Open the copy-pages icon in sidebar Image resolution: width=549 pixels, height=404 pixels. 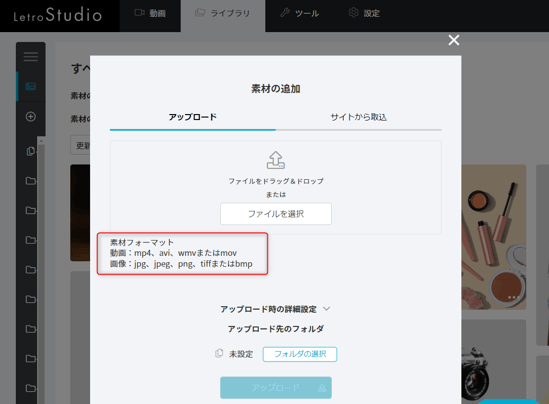(31, 151)
